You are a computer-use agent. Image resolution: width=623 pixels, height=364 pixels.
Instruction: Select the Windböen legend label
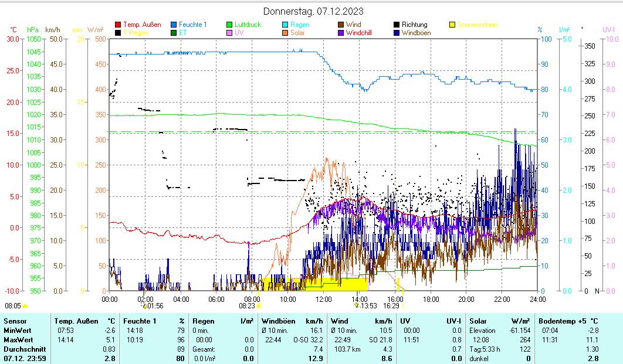tap(416, 33)
